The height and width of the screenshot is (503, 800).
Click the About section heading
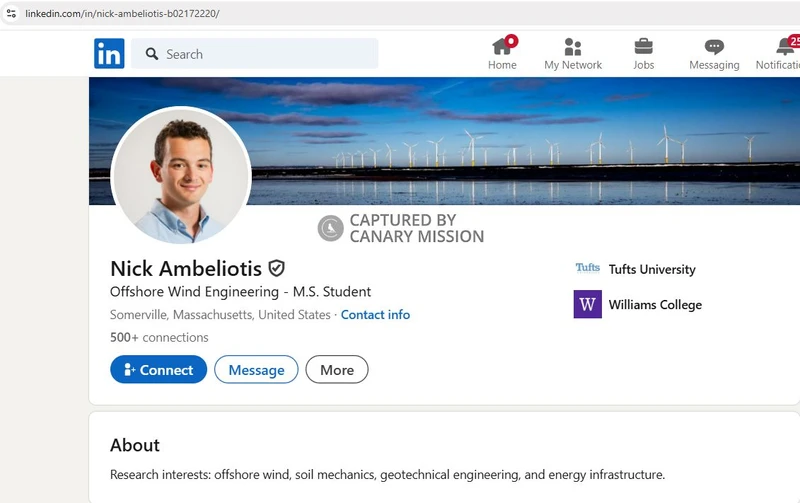(135, 445)
